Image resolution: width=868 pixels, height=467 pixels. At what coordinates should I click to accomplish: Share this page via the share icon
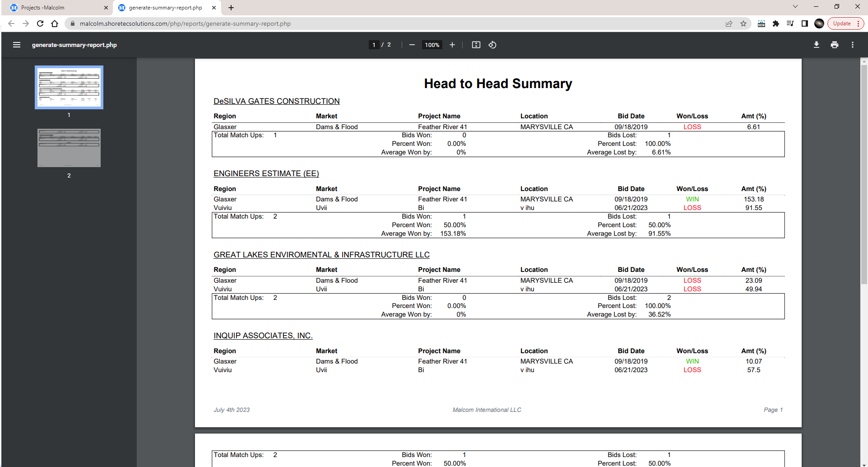point(729,23)
